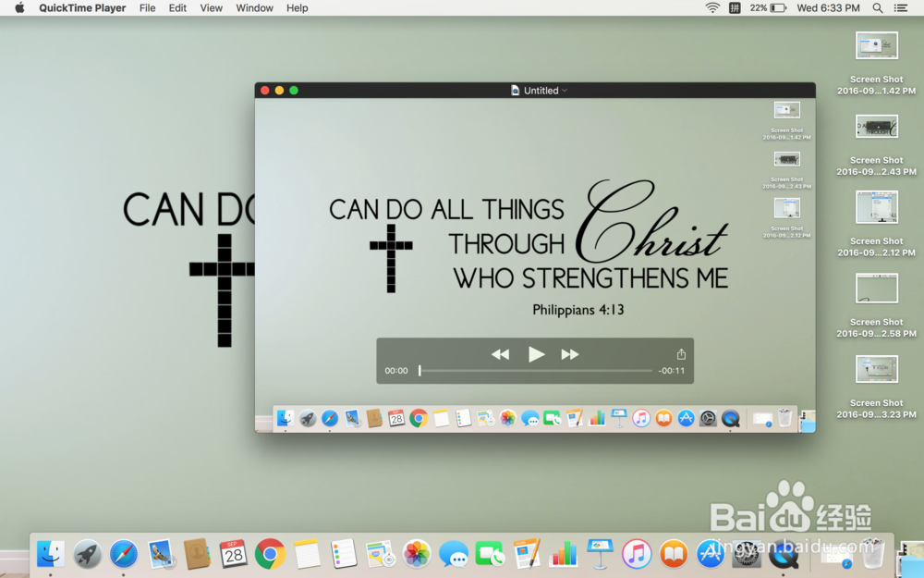Select desktop file Screen Shot 2016-09...1.42 PM
The height and width of the screenshot is (578, 924).
[x=876, y=63]
